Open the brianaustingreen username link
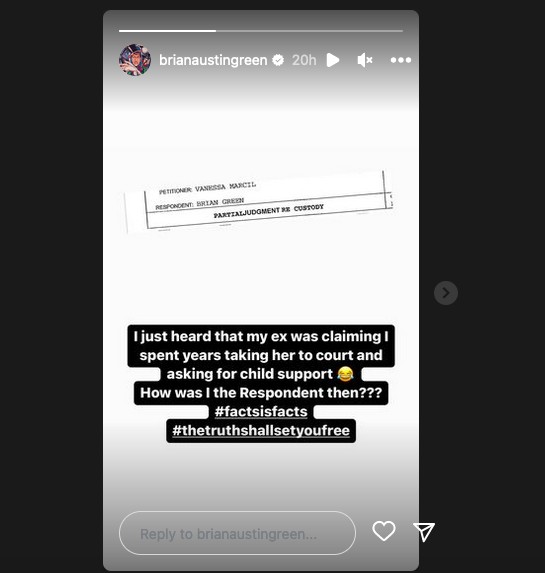The width and height of the screenshot is (545, 573). point(213,60)
